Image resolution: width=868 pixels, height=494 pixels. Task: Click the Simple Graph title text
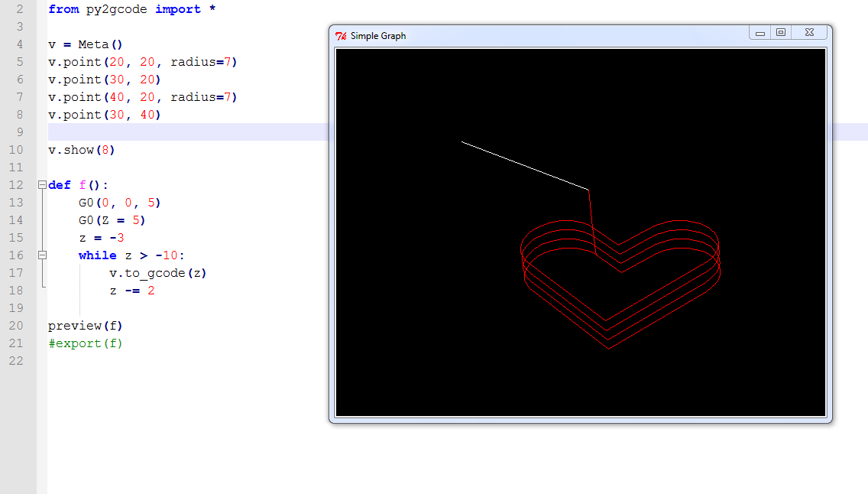pos(378,36)
